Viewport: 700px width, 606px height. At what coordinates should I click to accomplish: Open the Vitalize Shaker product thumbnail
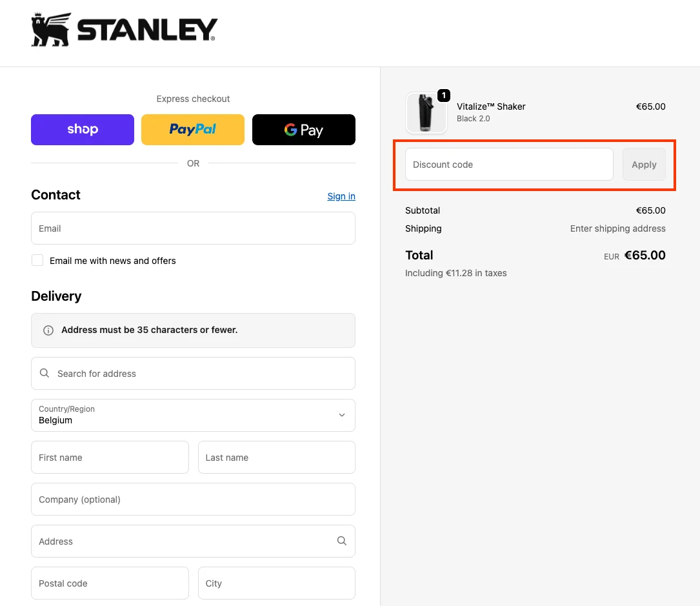(x=426, y=113)
